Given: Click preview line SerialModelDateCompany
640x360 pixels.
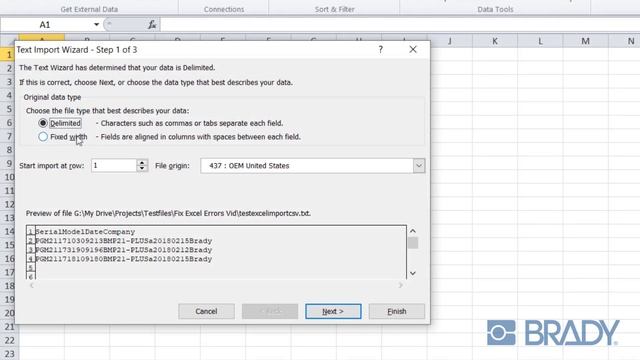Looking at the screenshot, I should tap(85, 231).
